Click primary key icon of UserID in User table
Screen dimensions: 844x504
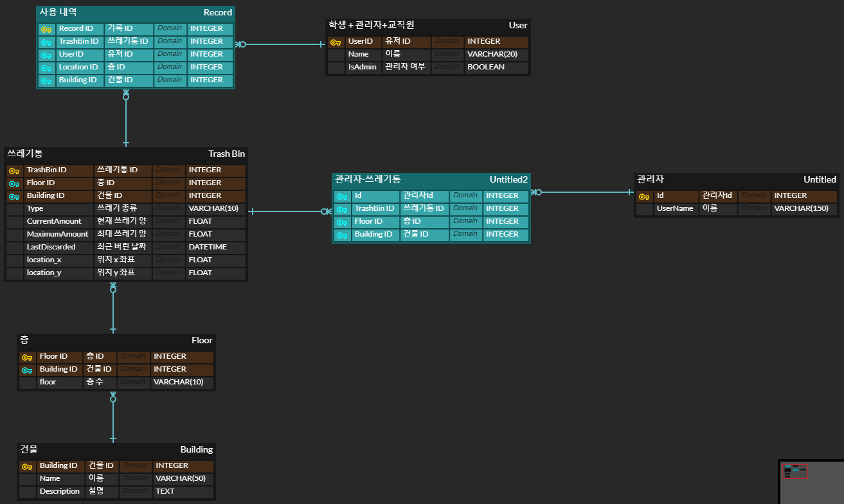[x=335, y=42]
